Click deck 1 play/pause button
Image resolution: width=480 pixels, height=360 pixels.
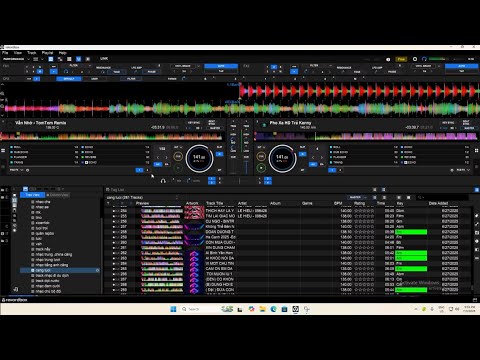pos(178,168)
